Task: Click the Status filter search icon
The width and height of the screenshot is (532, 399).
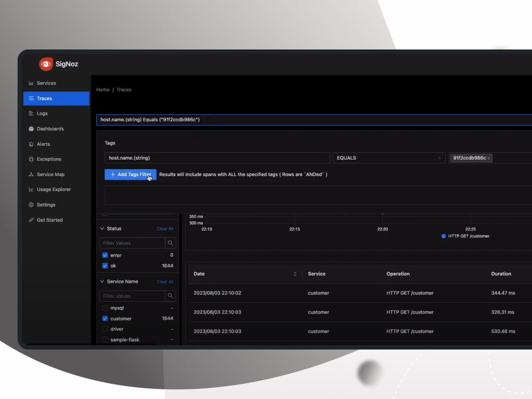Action: (x=170, y=243)
